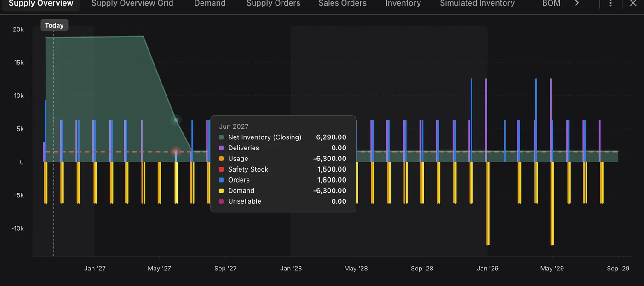Click the 'Net Inventory (Closing)' label
Viewport: 644px width, 286px height.
click(x=264, y=137)
